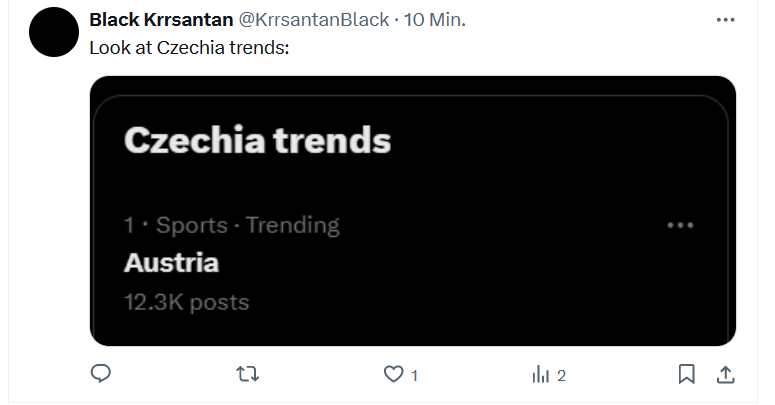
Task: Click the Austria trending topic in the image
Action: 171,263
